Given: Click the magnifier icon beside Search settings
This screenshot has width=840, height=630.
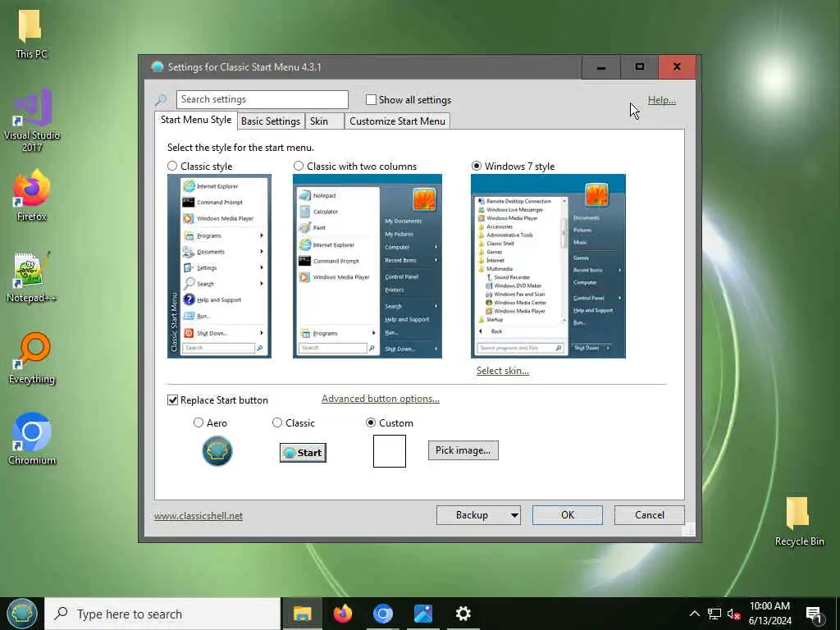Looking at the screenshot, I should [161, 99].
